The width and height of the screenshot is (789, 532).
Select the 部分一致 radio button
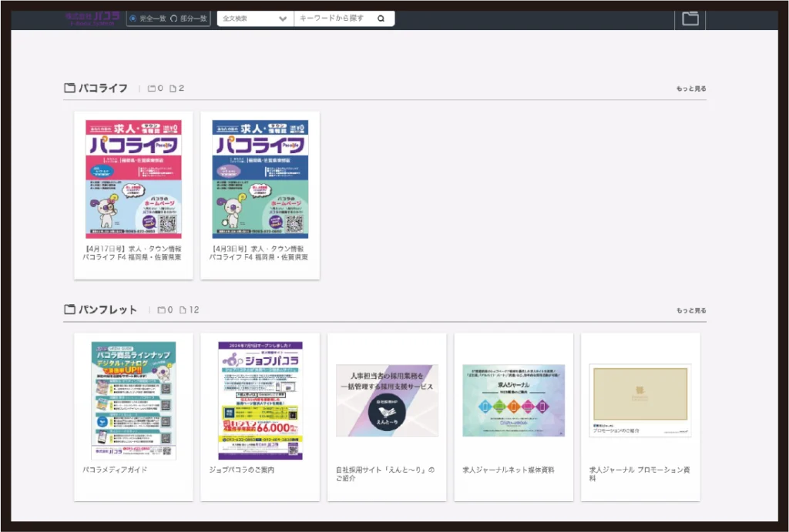coord(173,18)
